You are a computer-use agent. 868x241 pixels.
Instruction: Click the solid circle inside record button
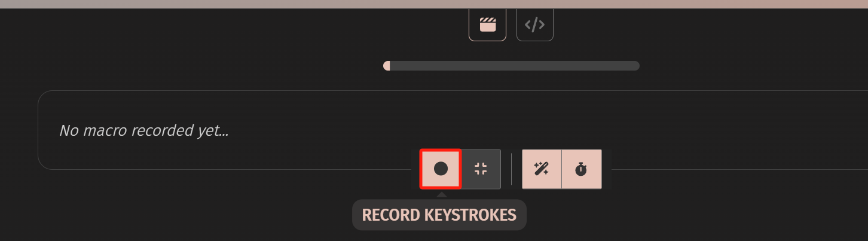pos(441,169)
